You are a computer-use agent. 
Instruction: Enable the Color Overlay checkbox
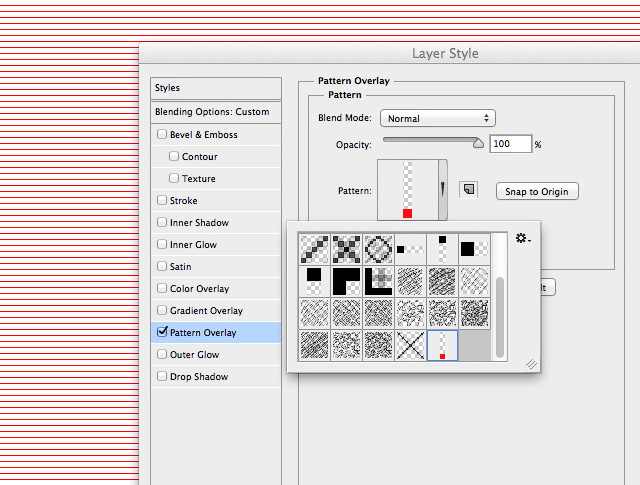[162, 288]
